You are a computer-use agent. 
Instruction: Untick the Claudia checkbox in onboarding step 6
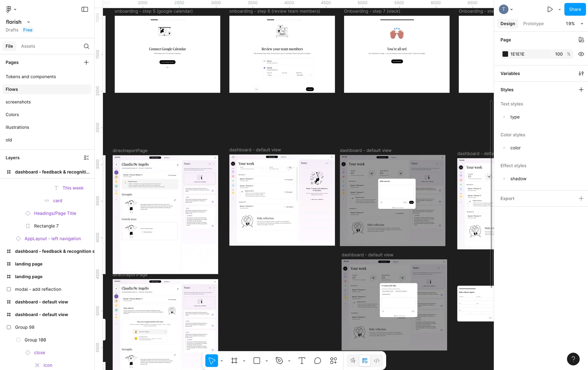264,68
